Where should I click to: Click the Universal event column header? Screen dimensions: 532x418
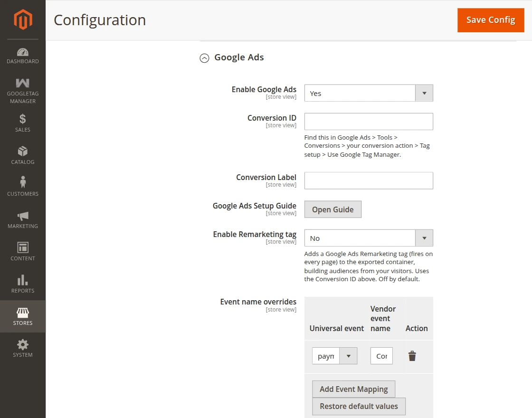337,328
